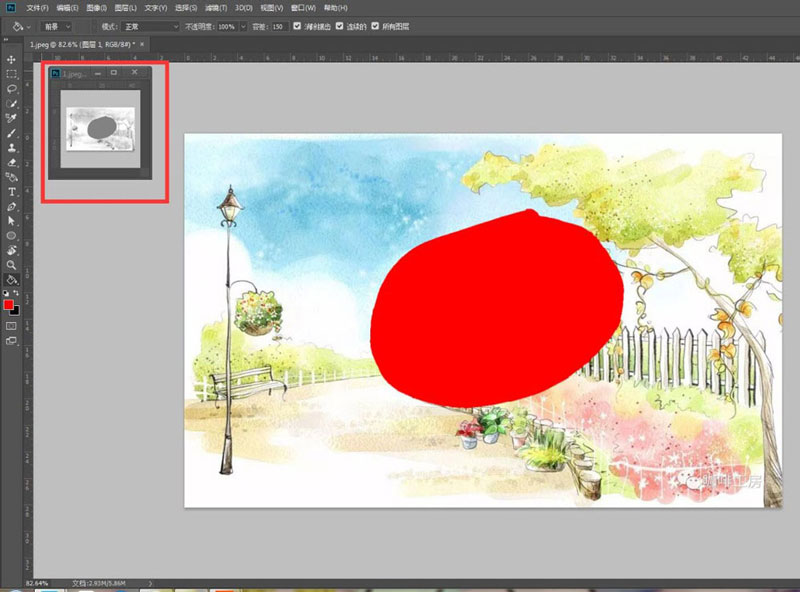Toggle Quick Mask mode
The image size is (800, 592).
(x=11, y=326)
